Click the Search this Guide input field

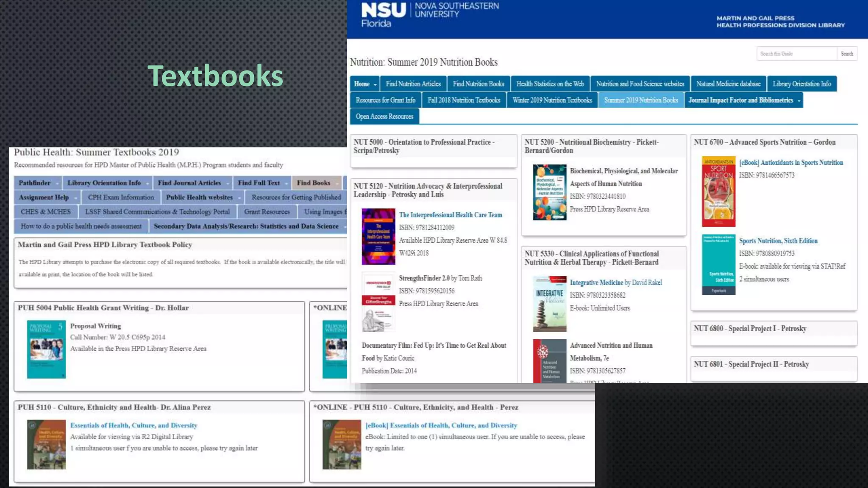tap(796, 54)
